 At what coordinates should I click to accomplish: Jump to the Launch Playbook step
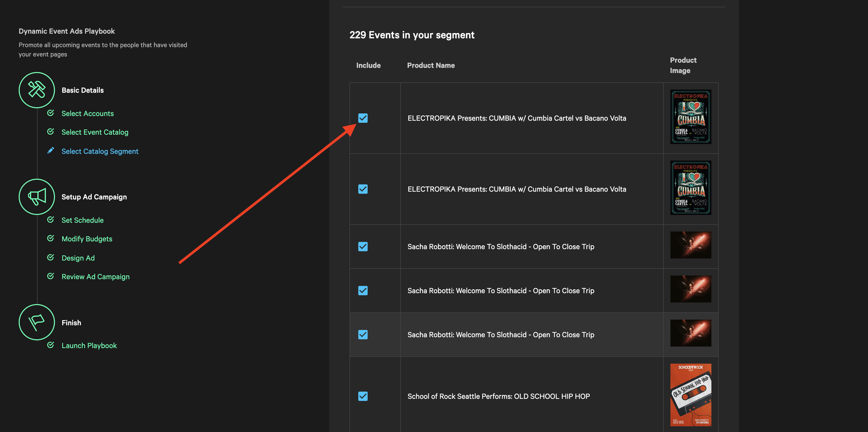pyautogui.click(x=89, y=346)
